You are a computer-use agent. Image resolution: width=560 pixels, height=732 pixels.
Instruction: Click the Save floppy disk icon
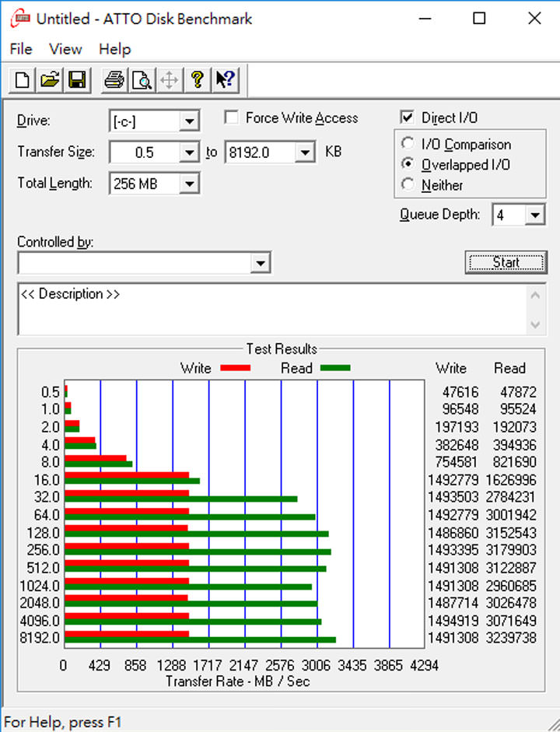pos(76,79)
